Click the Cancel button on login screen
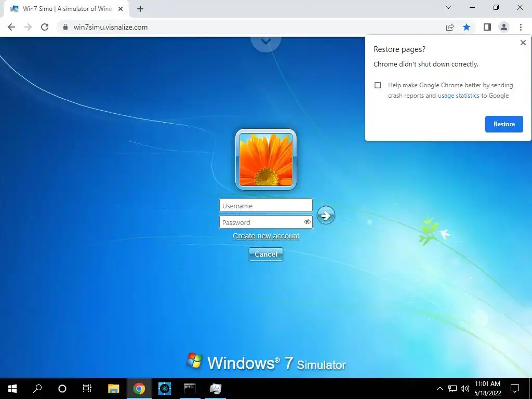The height and width of the screenshot is (399, 532). pyautogui.click(x=266, y=254)
